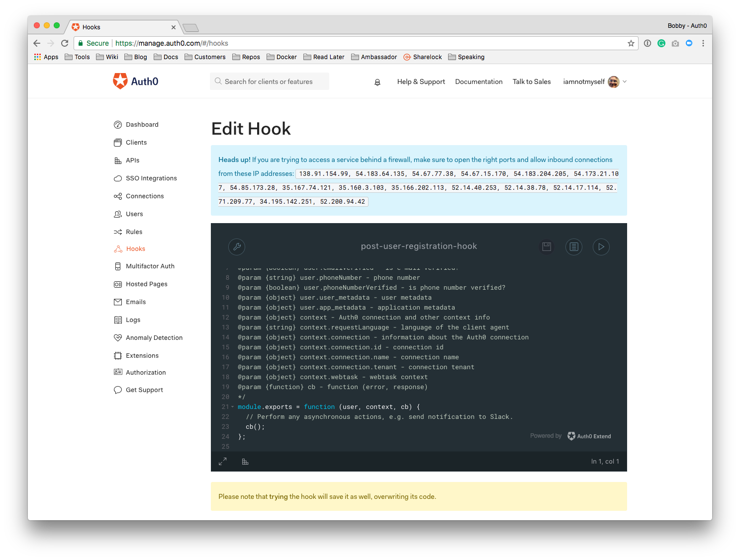Bookmark page with star icon
Viewport: 740px width, 560px height.
tap(631, 43)
